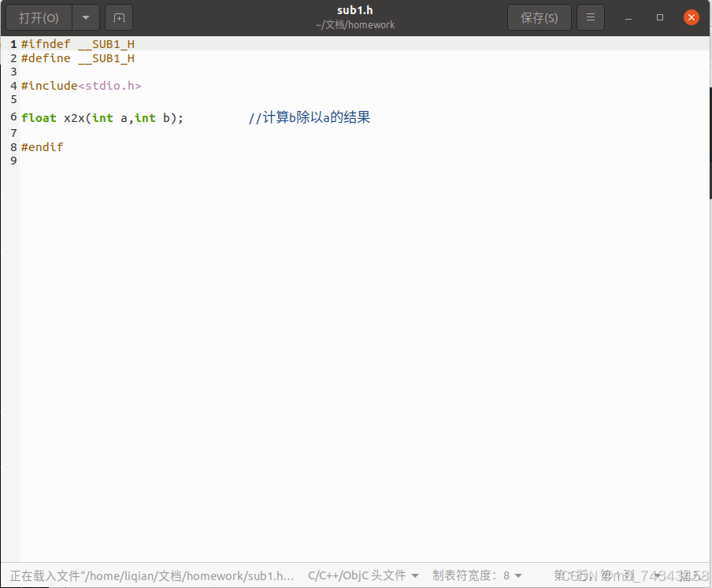This screenshot has width=712, height=588.
Task: Click the maximize window icon
Action: [658, 17]
